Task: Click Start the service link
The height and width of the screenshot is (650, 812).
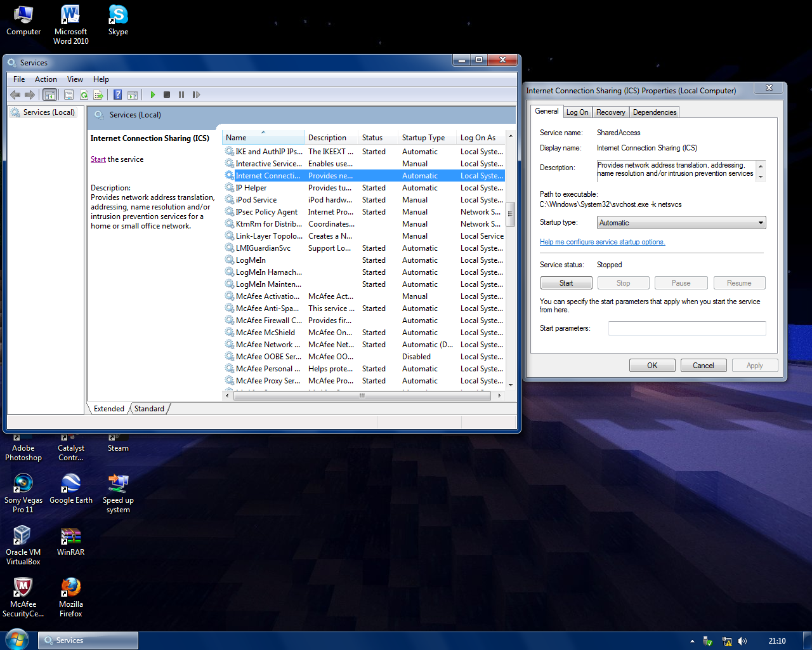Action: tap(98, 159)
